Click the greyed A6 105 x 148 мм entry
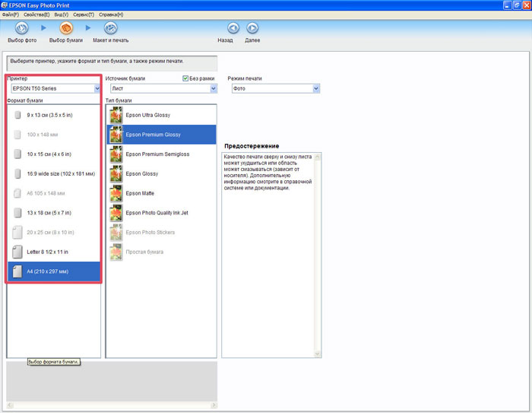 point(54,193)
